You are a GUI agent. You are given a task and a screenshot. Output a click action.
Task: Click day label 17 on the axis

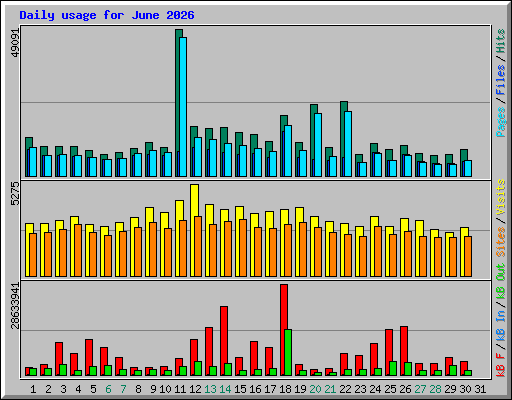tap(270, 389)
